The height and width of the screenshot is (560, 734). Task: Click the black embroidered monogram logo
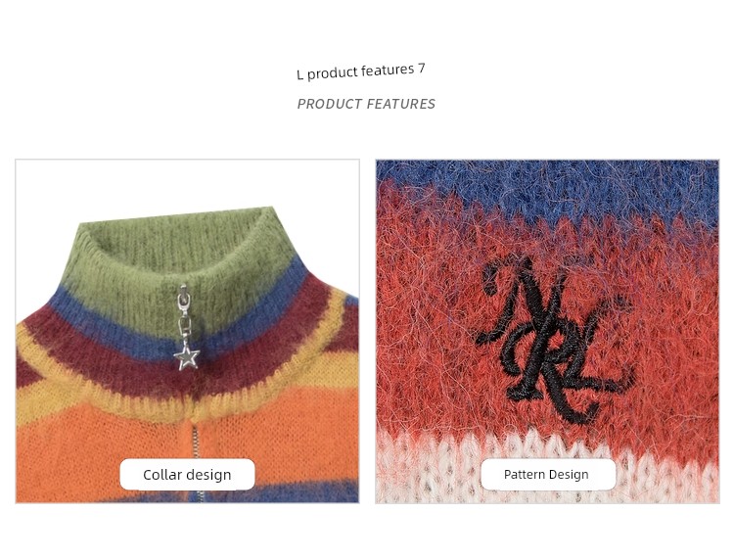click(554, 341)
